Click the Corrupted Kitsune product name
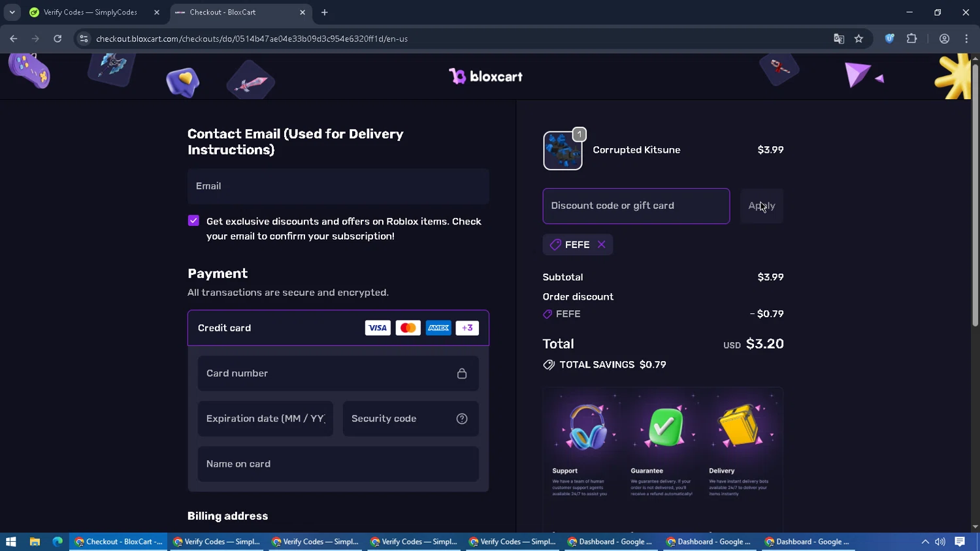The height and width of the screenshot is (551, 980). (636, 150)
